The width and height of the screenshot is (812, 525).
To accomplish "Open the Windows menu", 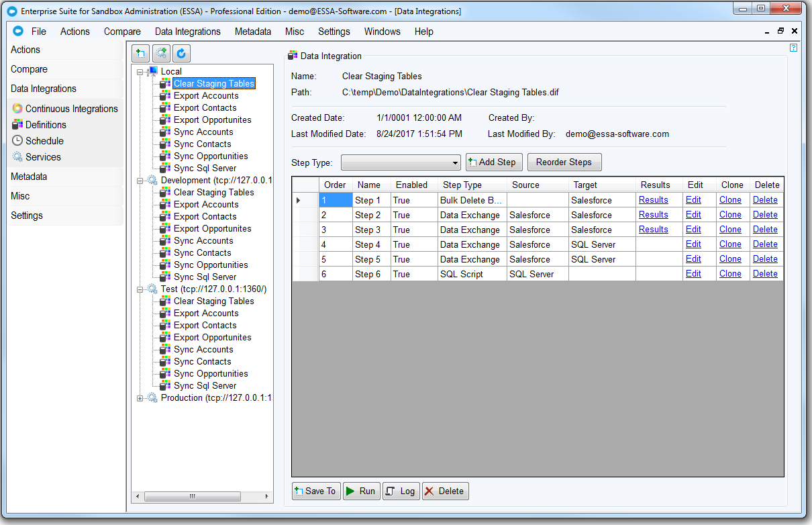I will (382, 32).
